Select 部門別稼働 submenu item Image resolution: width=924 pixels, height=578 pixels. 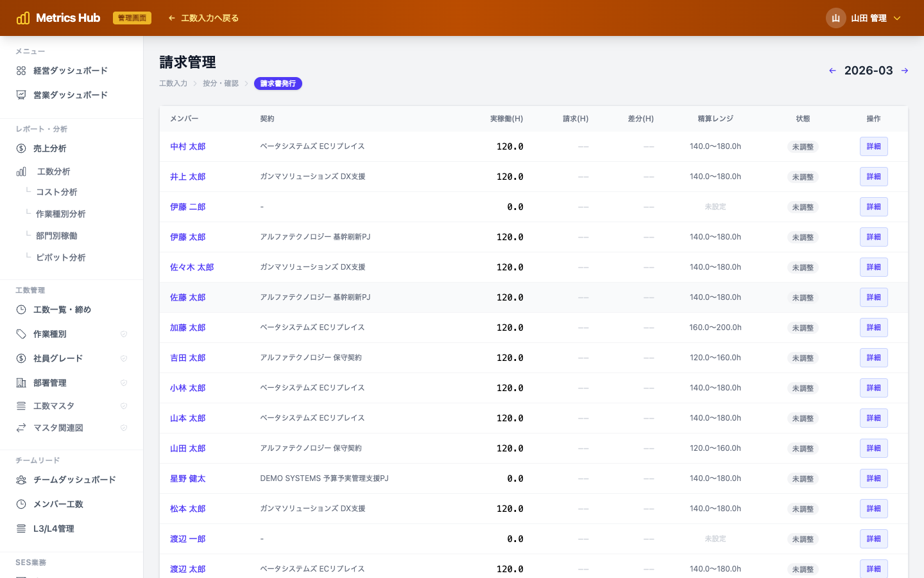point(56,236)
